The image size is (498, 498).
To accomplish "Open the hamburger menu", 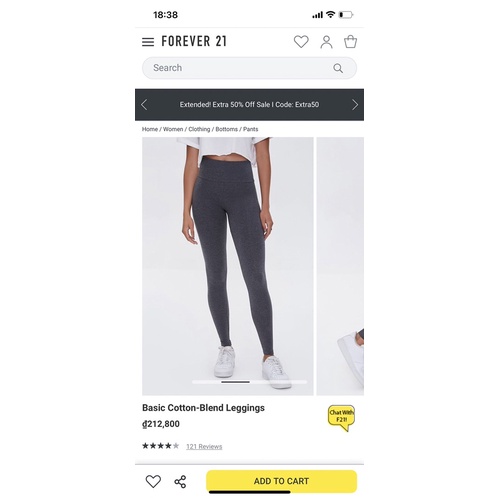I will (x=148, y=42).
